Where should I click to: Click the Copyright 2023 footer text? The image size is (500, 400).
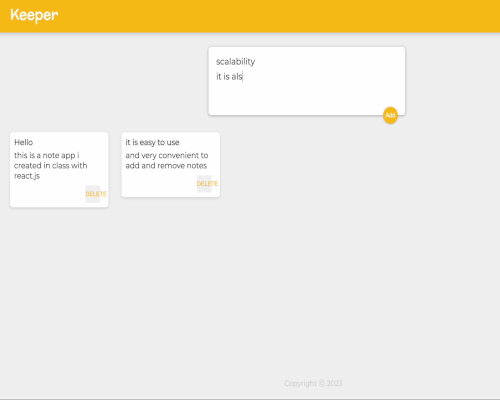313,383
